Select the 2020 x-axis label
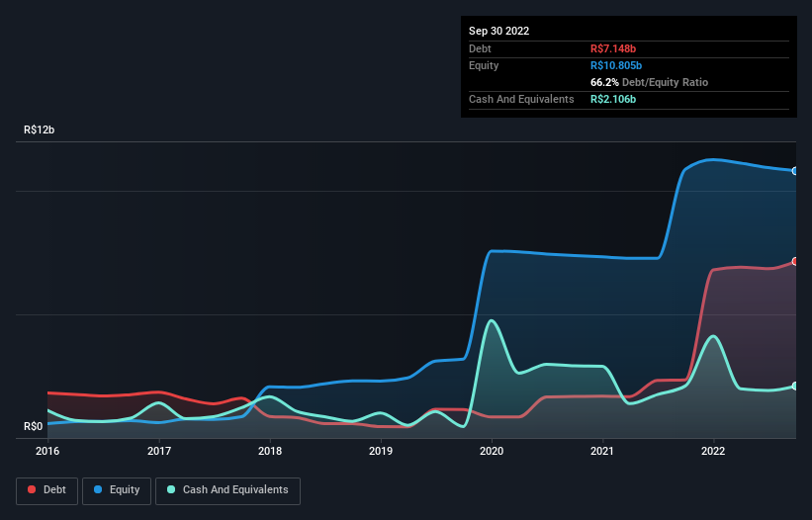This screenshot has height=520, width=812. click(x=492, y=451)
